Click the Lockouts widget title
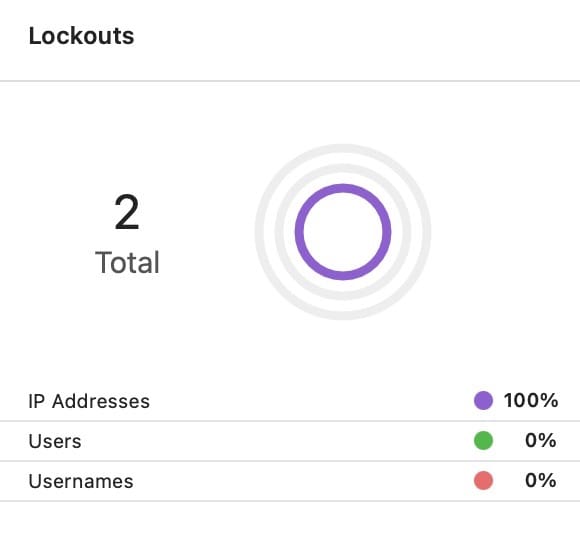Viewport: 580px width, 552px height. (x=81, y=36)
